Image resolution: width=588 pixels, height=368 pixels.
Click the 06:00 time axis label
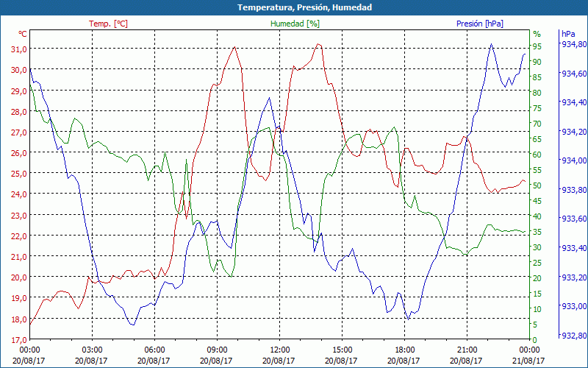tap(154, 351)
